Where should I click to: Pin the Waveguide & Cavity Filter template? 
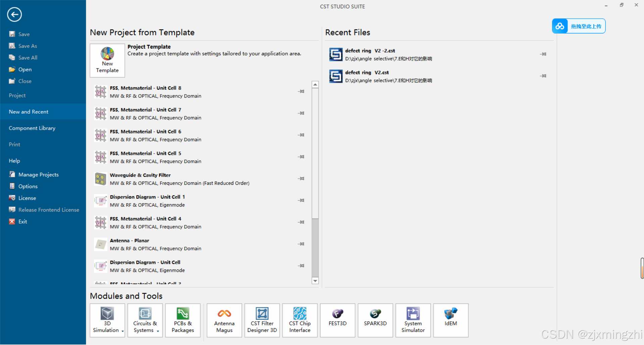[x=301, y=178]
